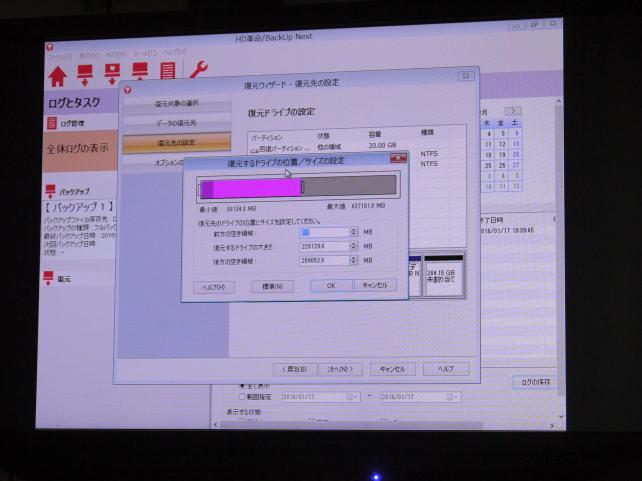Click the spinner beside 前方の空き領域
The image size is (642, 481).
[x=354, y=232]
